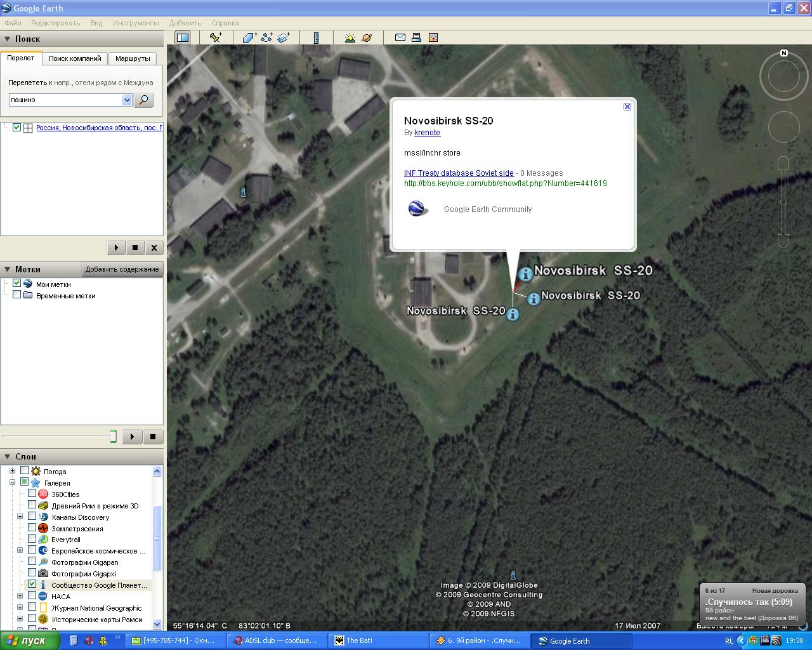Click the Землетрясения layer icon
The image size is (812, 650).
tap(43, 528)
